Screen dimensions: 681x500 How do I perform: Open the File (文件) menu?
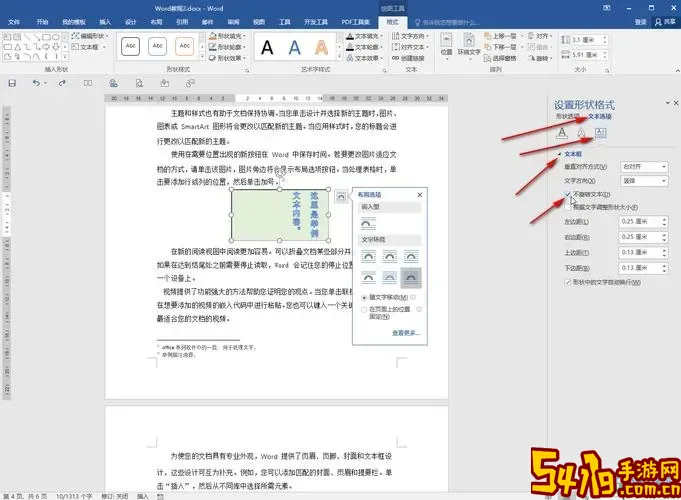click(x=14, y=22)
